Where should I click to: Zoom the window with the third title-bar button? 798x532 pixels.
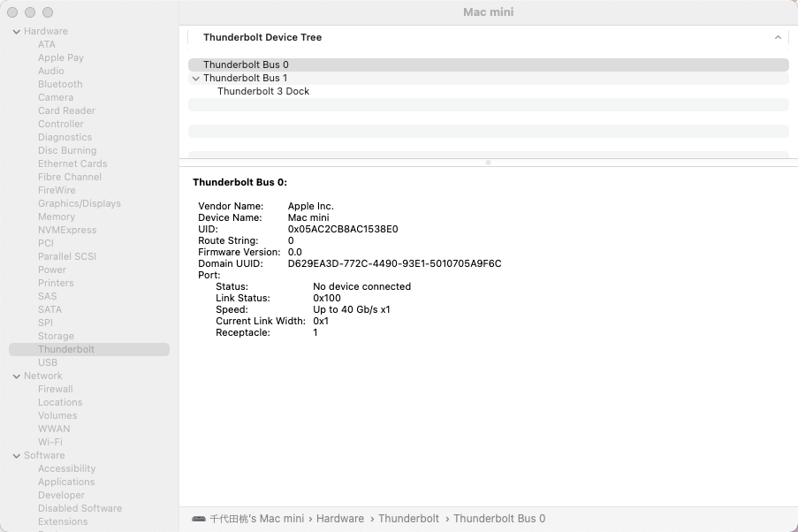tap(48, 12)
